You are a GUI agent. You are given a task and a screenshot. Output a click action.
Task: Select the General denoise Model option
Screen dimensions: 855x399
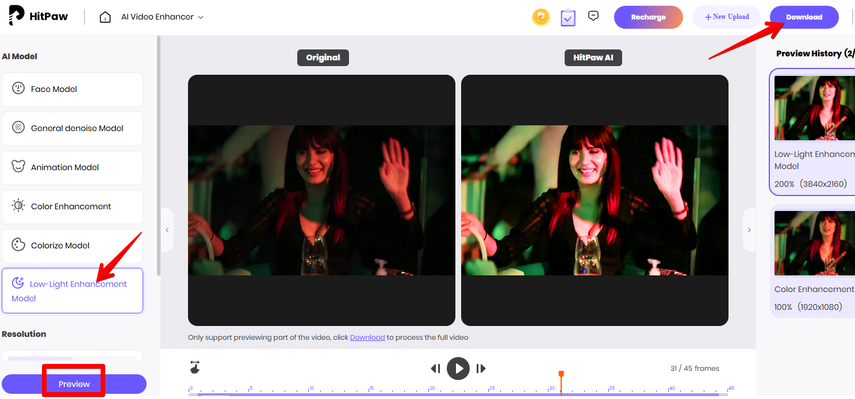[73, 128]
